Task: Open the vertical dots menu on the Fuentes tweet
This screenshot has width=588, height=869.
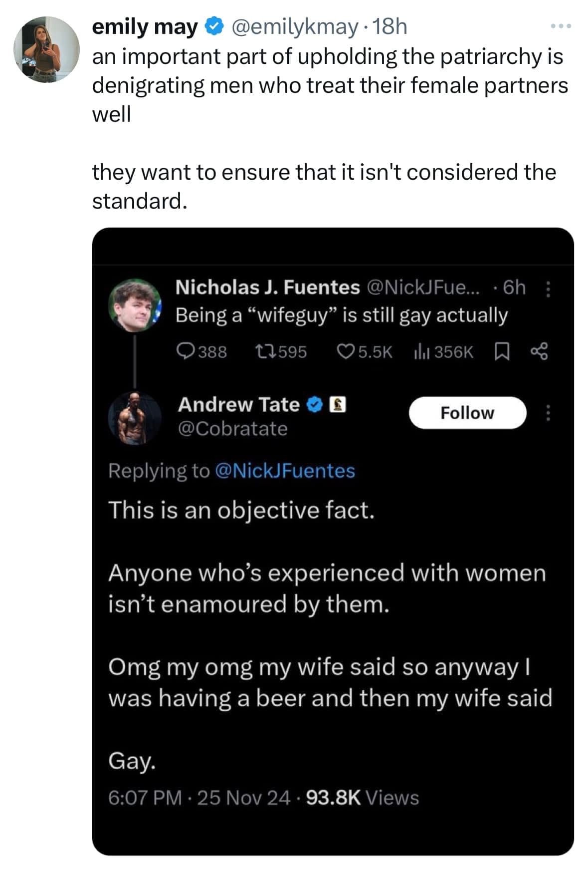Action: 548,289
